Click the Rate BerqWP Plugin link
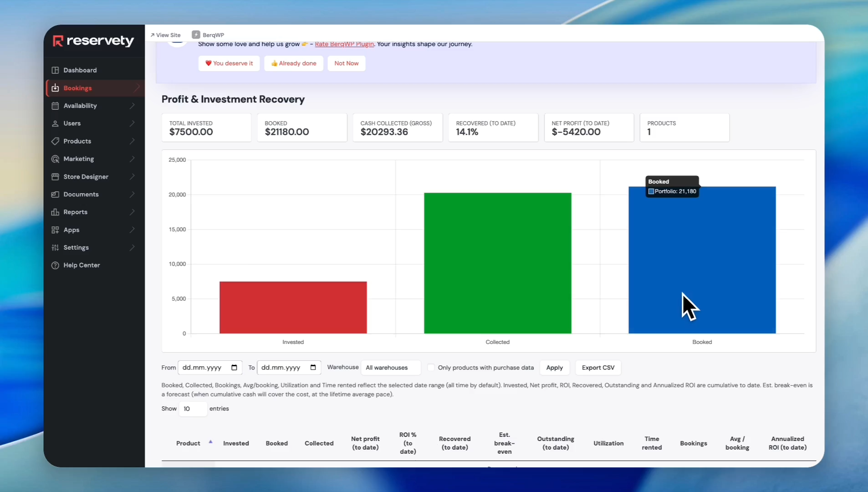Screen dimensions: 868x492 tap(344, 44)
